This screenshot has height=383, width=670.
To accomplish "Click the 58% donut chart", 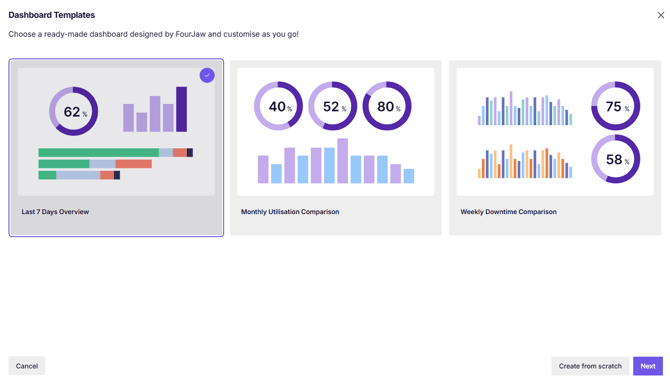I will click(x=615, y=159).
